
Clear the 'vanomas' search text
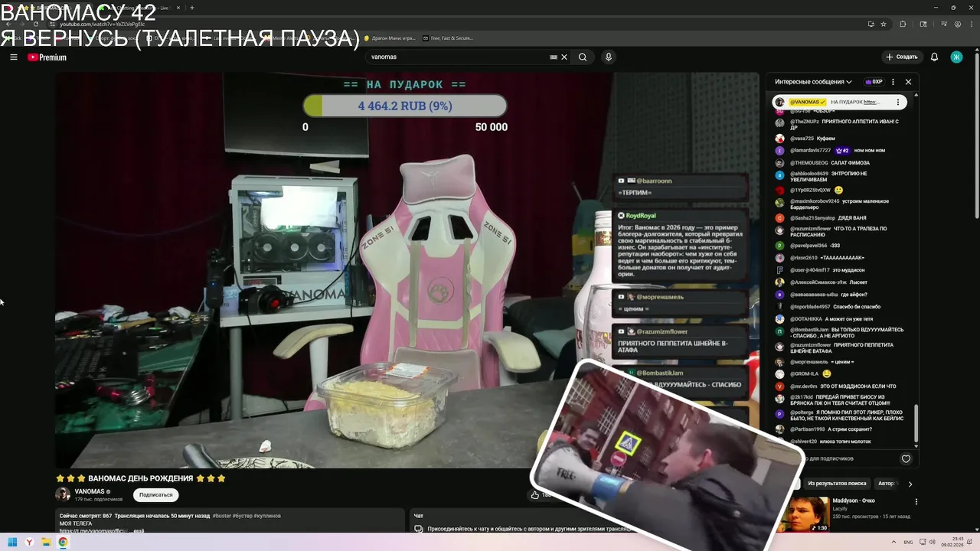tap(564, 57)
